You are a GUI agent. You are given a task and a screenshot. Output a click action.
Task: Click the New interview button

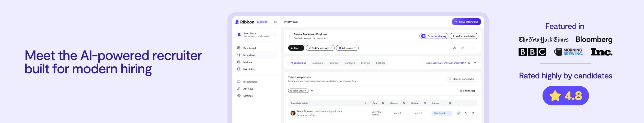pos(466,22)
